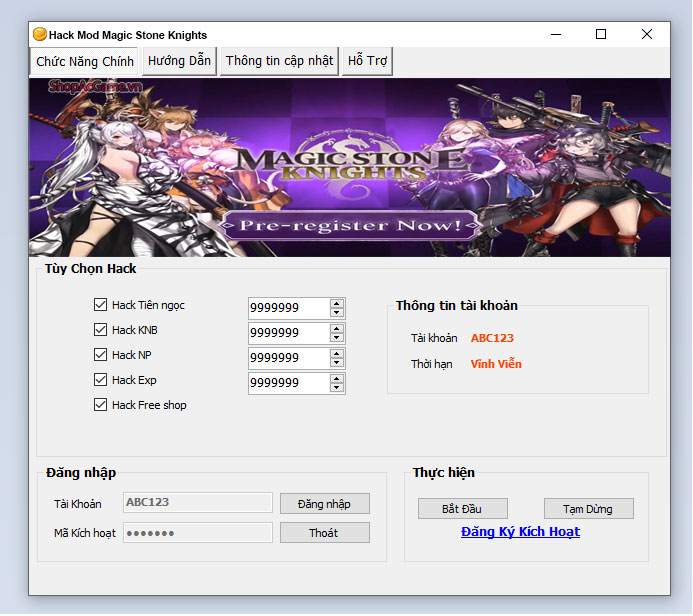
Task: Toggle the Hack KNB checkbox
Action: [100, 330]
